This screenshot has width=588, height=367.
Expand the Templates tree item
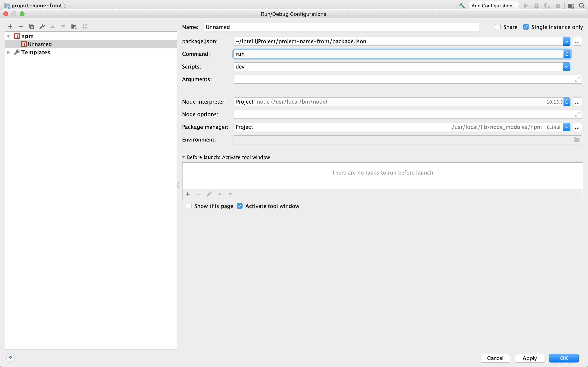click(x=8, y=52)
